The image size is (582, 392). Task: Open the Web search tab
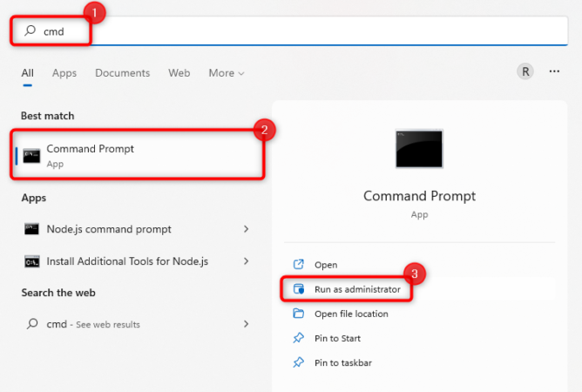[179, 73]
